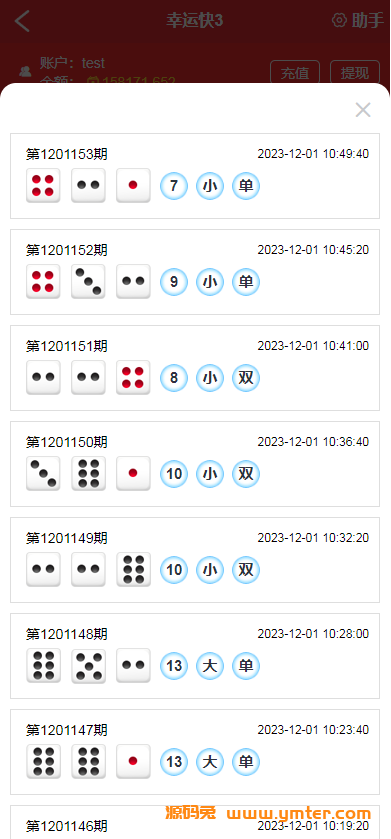Select the five-pip dice in period 1201148
This screenshot has height=839, width=391.
pos(88,666)
